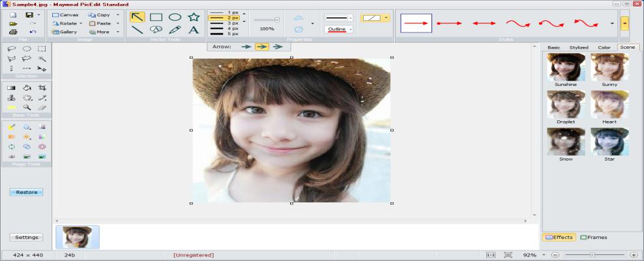Select the paint bucket fill tool
The height and width of the screenshot is (261, 644).
[x=27, y=87]
